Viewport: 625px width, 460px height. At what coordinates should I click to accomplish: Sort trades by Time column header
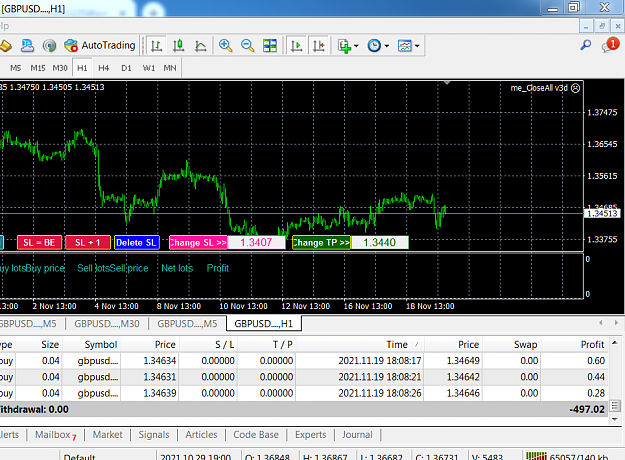pos(360,344)
